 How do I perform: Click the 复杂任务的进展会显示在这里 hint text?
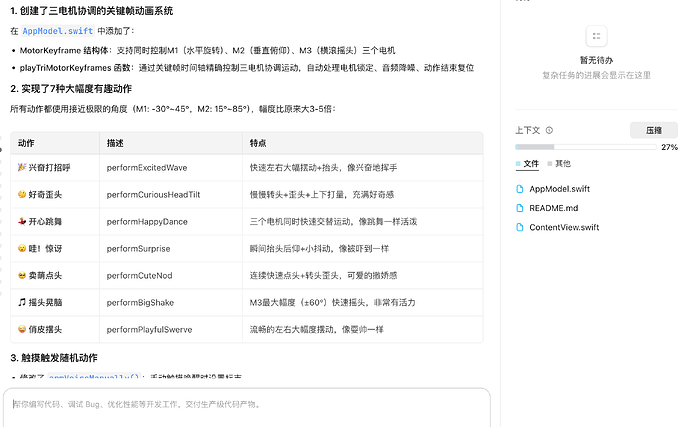pyautogui.click(x=596, y=75)
